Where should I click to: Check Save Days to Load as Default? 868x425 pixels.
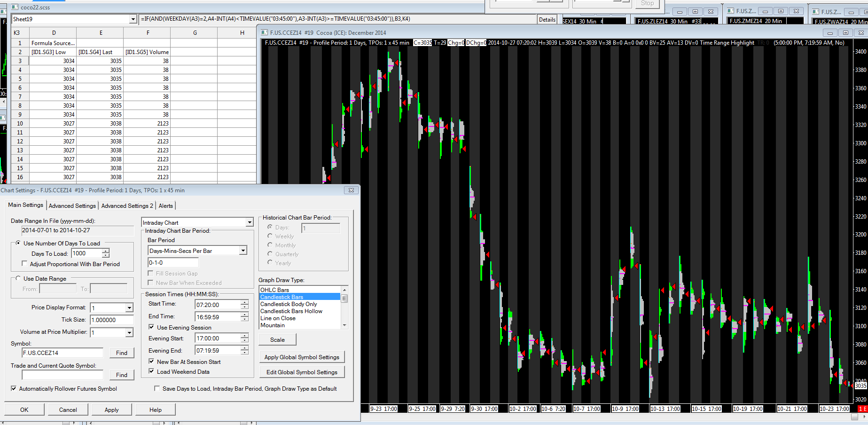(x=157, y=388)
